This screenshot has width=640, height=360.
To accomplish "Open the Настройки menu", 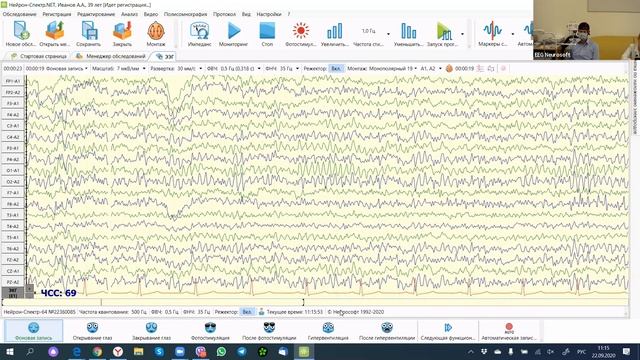I will pos(269,14).
